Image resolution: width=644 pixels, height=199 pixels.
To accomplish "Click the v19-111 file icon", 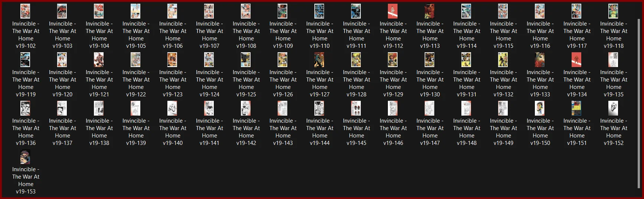I will click(356, 11).
